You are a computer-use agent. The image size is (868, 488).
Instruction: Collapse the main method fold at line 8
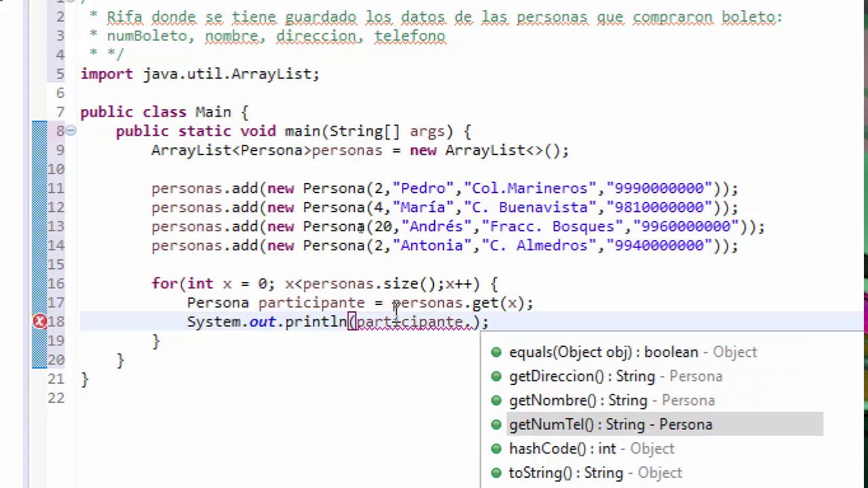tap(71, 131)
